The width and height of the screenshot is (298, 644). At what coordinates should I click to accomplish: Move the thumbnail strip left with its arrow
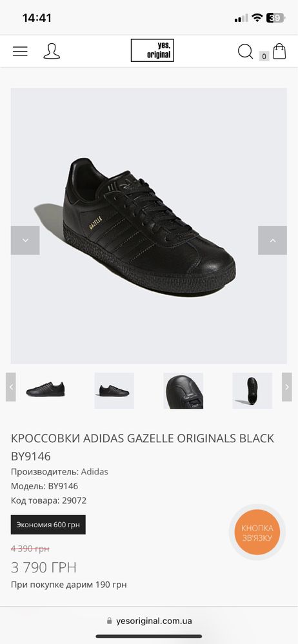(x=11, y=387)
